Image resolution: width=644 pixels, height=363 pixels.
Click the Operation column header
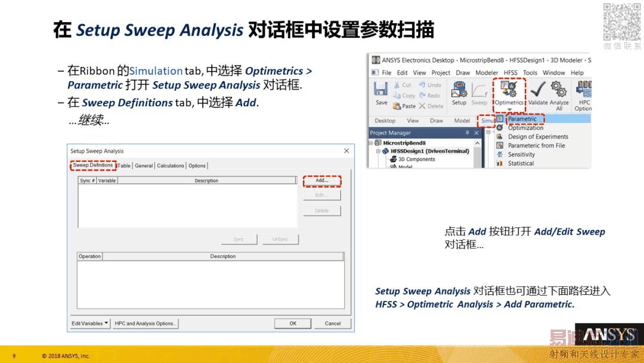pos(89,257)
